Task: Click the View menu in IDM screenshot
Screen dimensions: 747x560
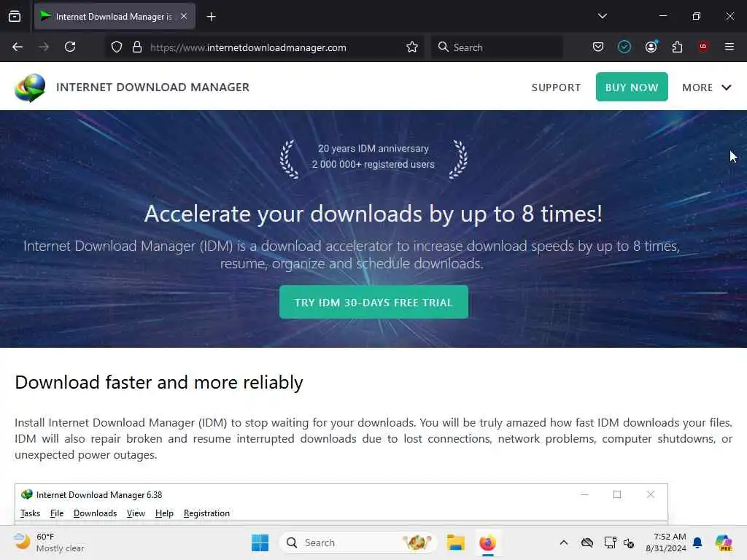Action: point(136,513)
